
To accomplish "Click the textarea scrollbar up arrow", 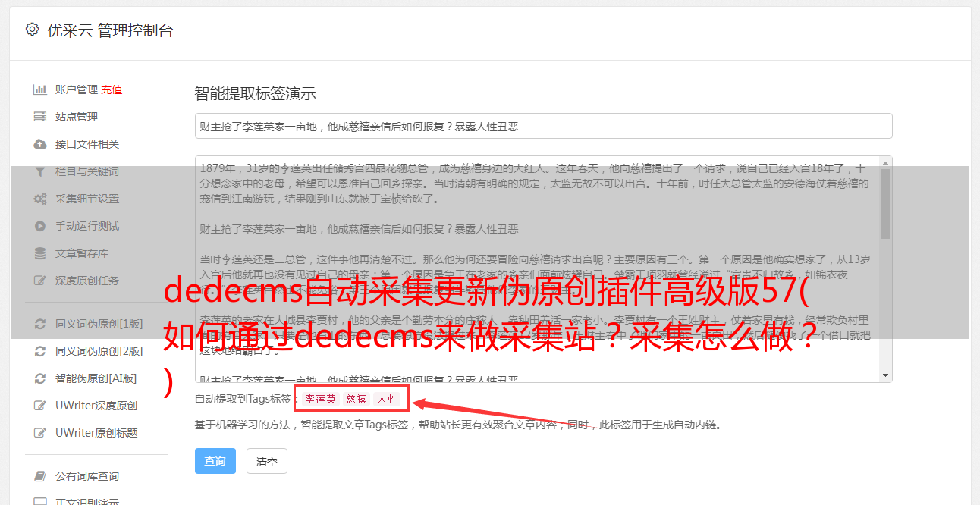I will tap(886, 162).
